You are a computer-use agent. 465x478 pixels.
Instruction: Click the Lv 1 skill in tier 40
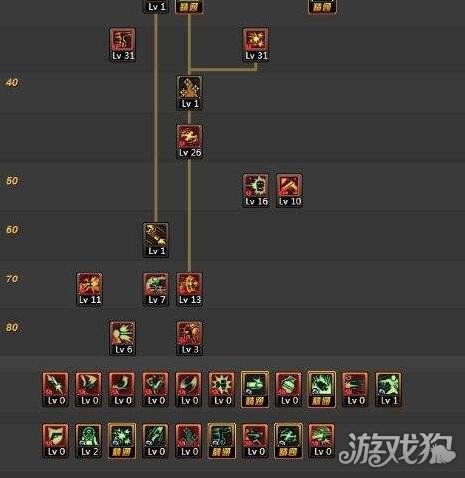coord(189,93)
